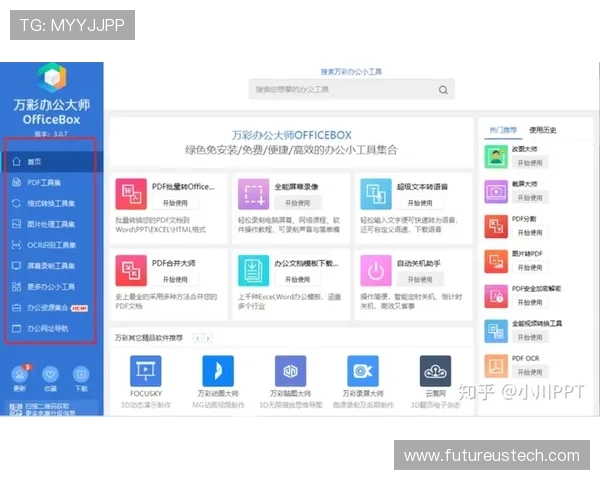The image size is (600, 480).
Task: Click the PDF合并大师 red icon
Action: pos(131,270)
